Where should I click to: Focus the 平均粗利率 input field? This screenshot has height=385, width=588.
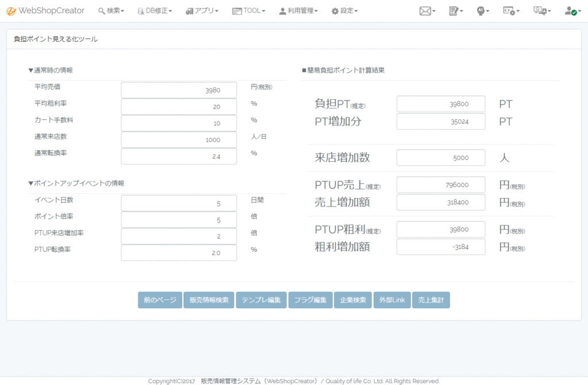179,107
